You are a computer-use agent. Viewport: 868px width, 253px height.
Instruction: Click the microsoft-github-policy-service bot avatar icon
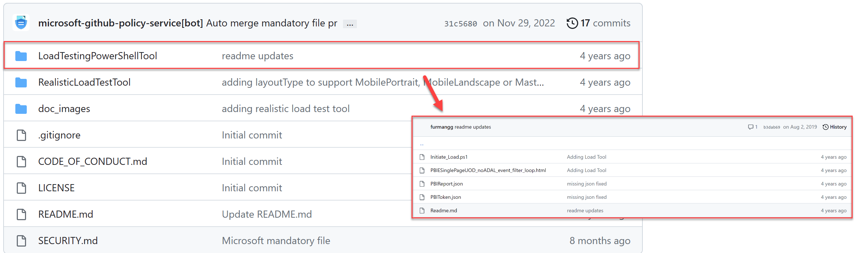(x=21, y=23)
